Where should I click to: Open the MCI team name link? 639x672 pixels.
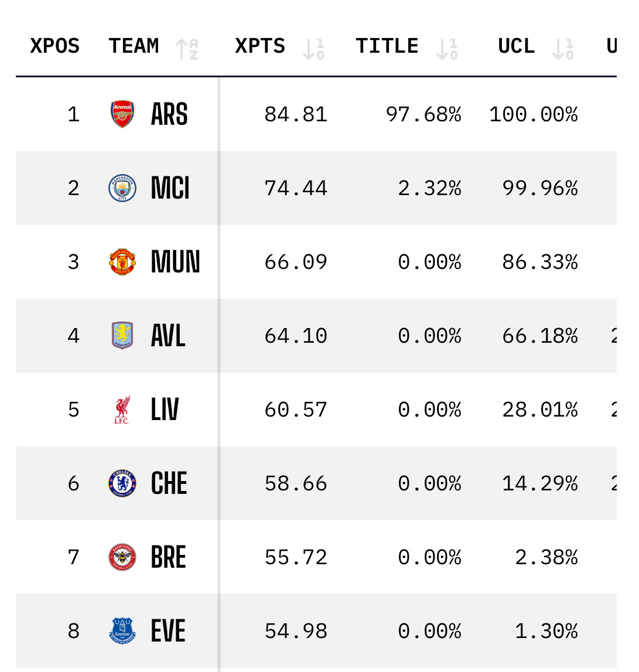tap(170, 189)
